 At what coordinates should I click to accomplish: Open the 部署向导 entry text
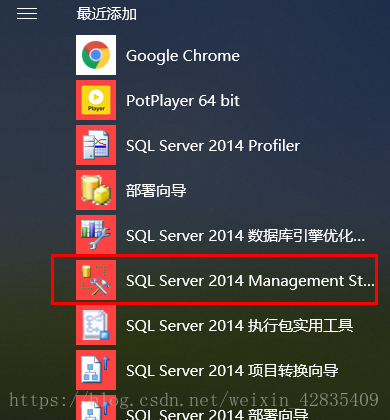pyautogui.click(x=156, y=191)
